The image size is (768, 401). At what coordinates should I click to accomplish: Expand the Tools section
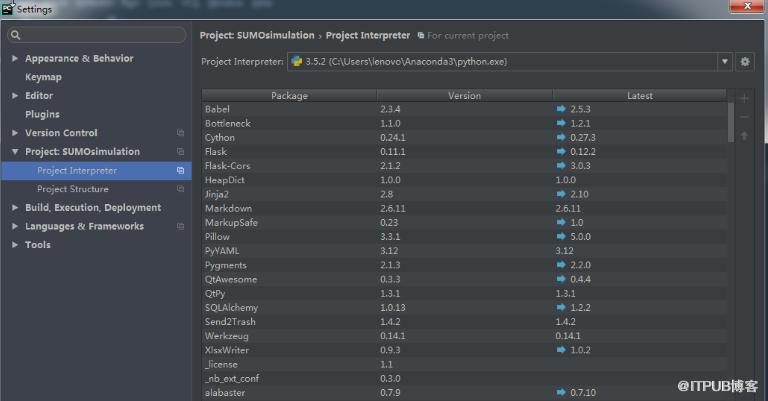[x=15, y=245]
